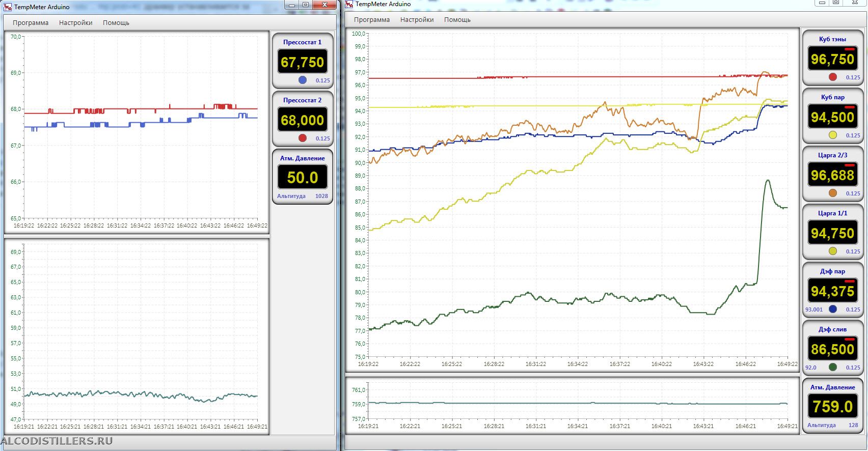The height and width of the screenshot is (451, 868).
Task: Click the Прессостат 1 readout 67,750
Action: coord(303,62)
